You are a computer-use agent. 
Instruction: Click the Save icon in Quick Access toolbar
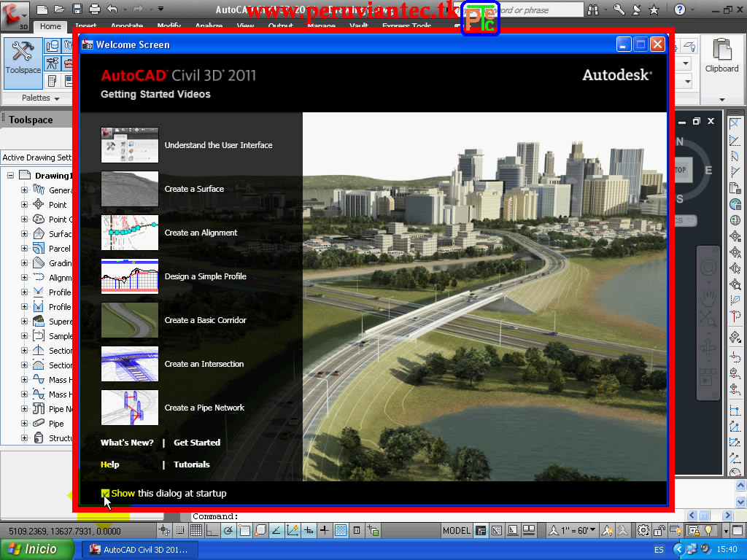coord(77,9)
